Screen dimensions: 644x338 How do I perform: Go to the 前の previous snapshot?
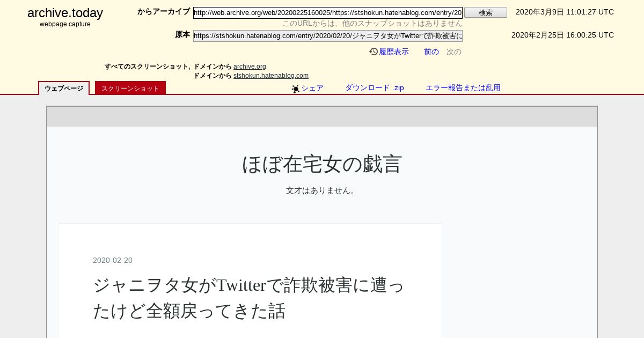tap(431, 52)
